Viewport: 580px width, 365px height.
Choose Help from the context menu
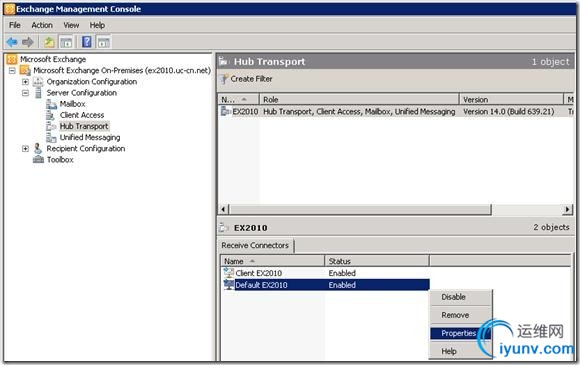pos(461,351)
